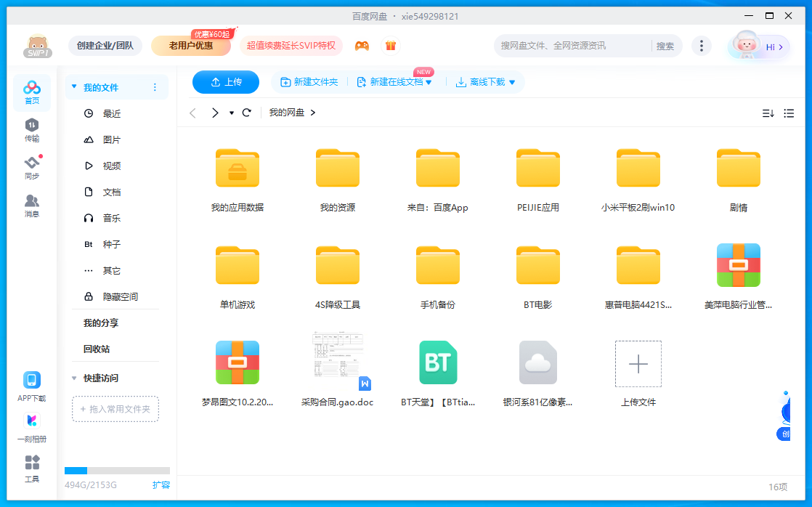Collapse the 快捷访问 section
Screen dimensions: 812x507
74,378
